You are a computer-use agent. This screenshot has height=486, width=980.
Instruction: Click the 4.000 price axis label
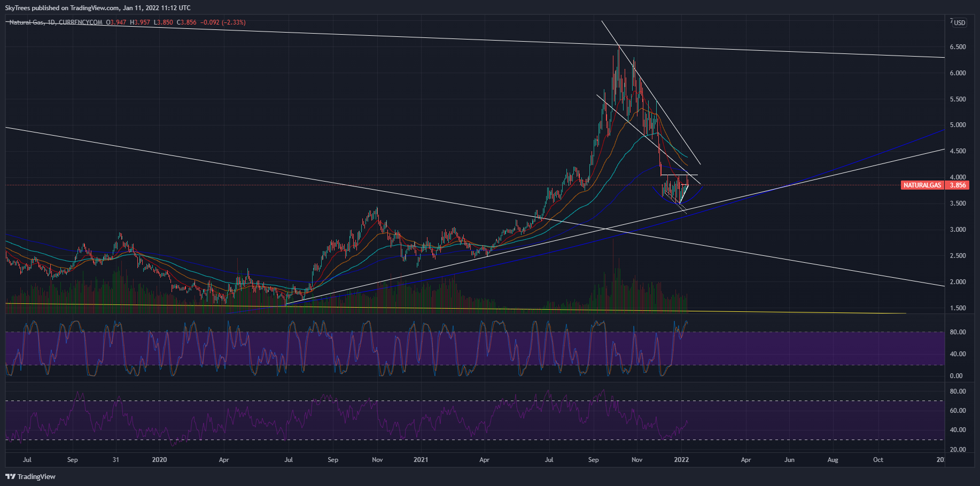958,177
